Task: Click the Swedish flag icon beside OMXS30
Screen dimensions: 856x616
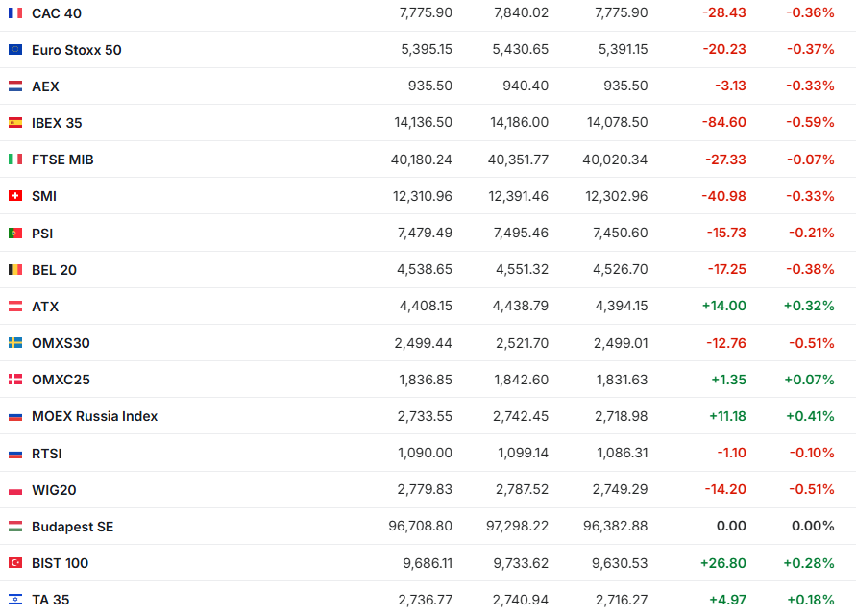Action: coord(15,343)
